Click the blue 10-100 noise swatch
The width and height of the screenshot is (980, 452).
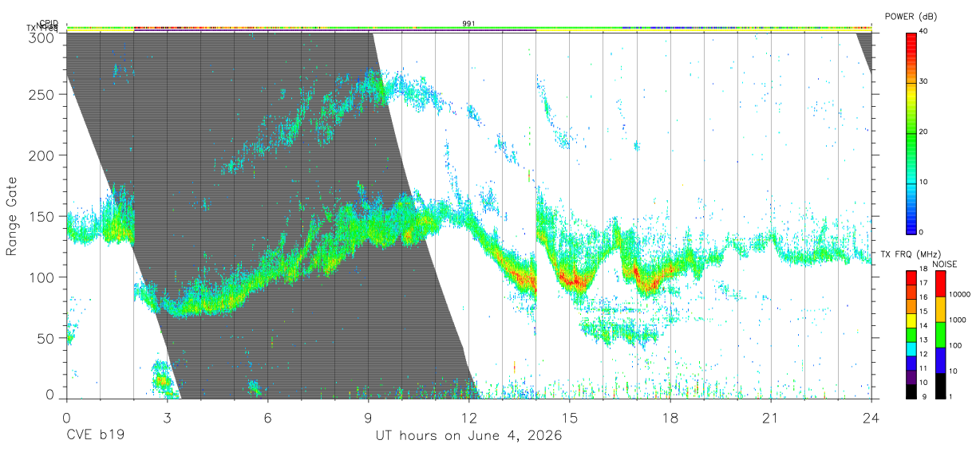coord(939,359)
